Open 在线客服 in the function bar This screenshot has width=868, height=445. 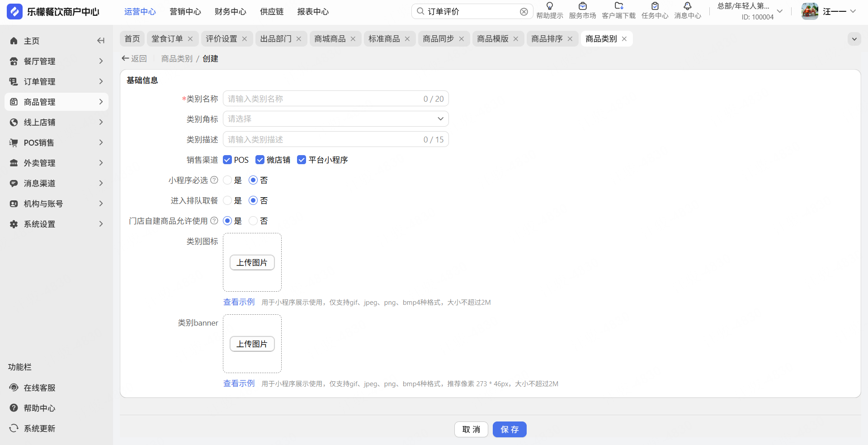pos(39,388)
